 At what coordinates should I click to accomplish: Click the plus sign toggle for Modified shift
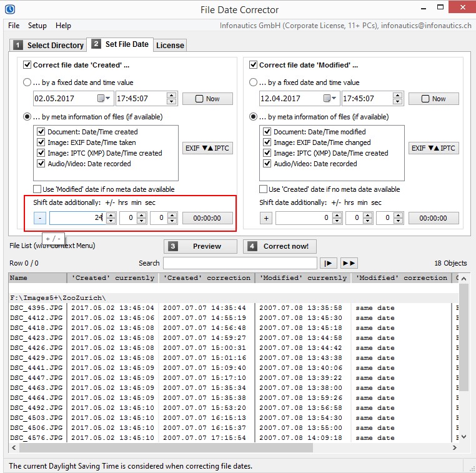265,218
